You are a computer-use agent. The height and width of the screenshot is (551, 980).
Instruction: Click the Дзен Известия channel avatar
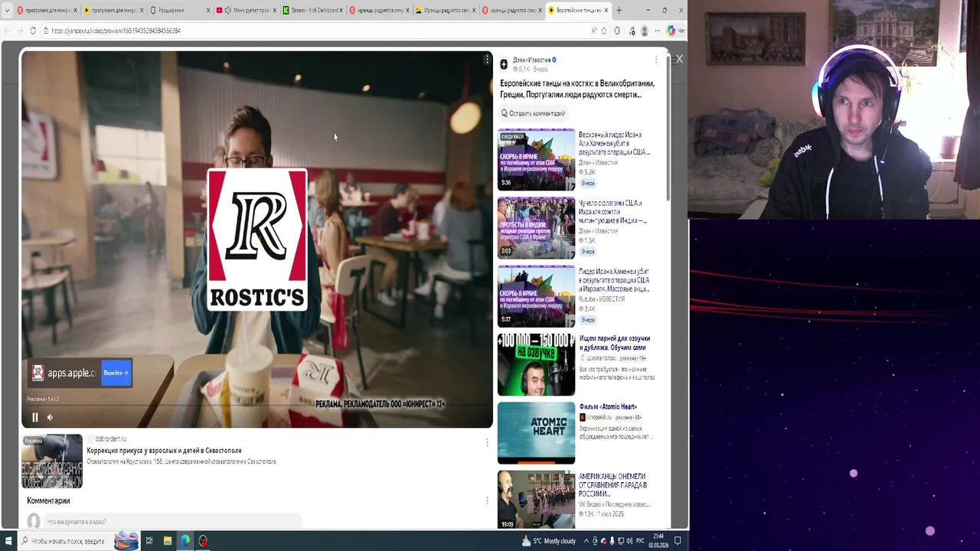tap(504, 64)
